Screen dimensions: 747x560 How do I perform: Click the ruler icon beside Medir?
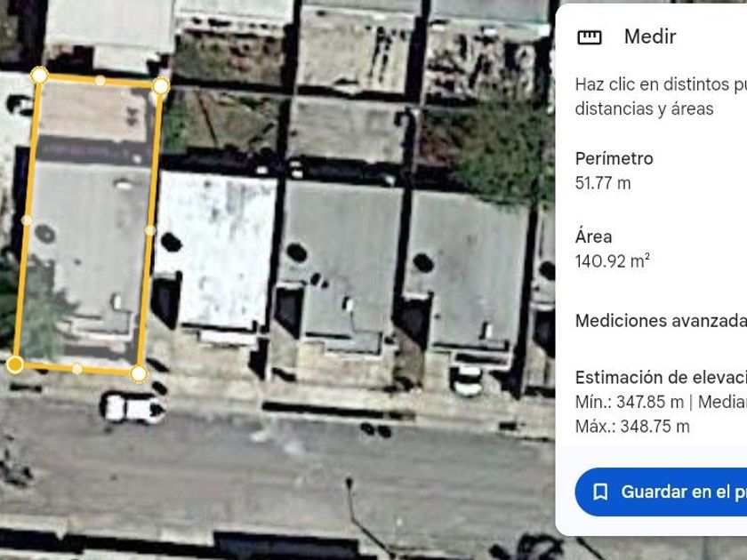click(x=590, y=37)
